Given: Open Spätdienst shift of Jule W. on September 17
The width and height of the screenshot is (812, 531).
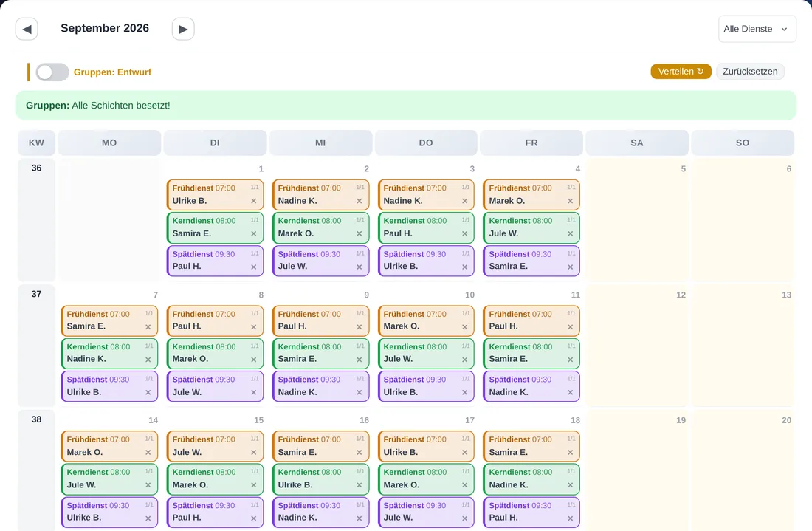Looking at the screenshot, I should pos(426,512).
